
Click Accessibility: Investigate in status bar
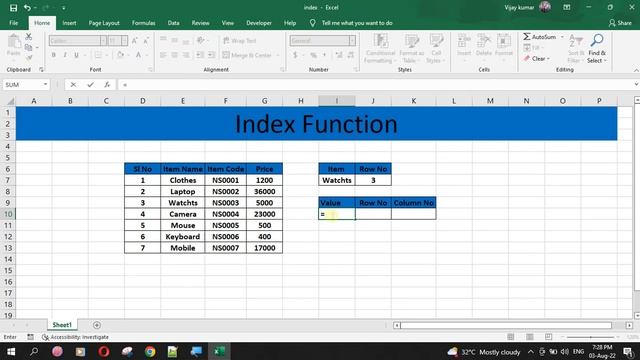point(76,337)
